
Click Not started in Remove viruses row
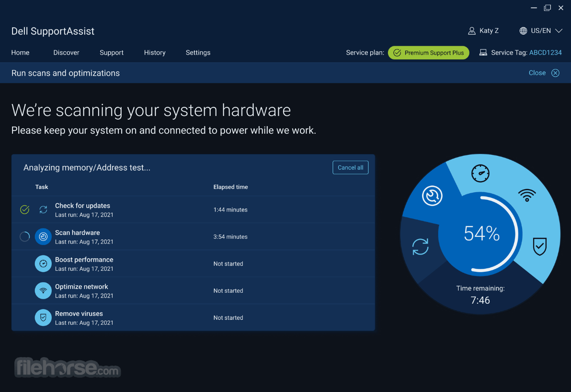[x=228, y=318]
